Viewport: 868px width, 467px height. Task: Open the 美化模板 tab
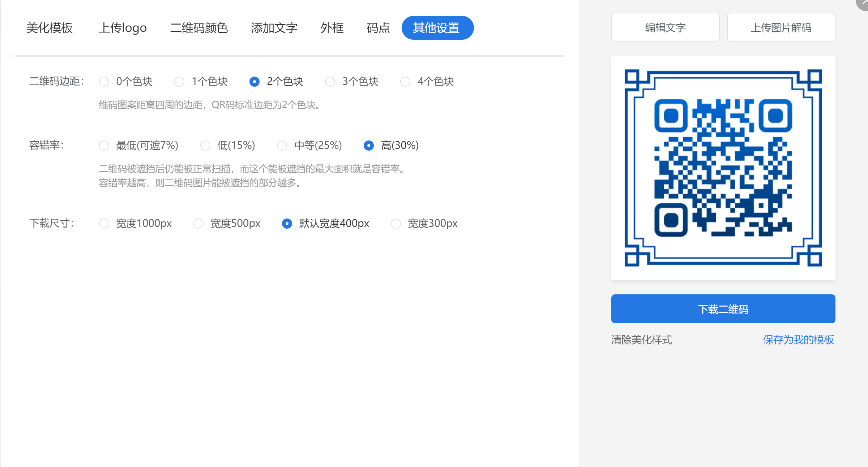[x=50, y=28]
